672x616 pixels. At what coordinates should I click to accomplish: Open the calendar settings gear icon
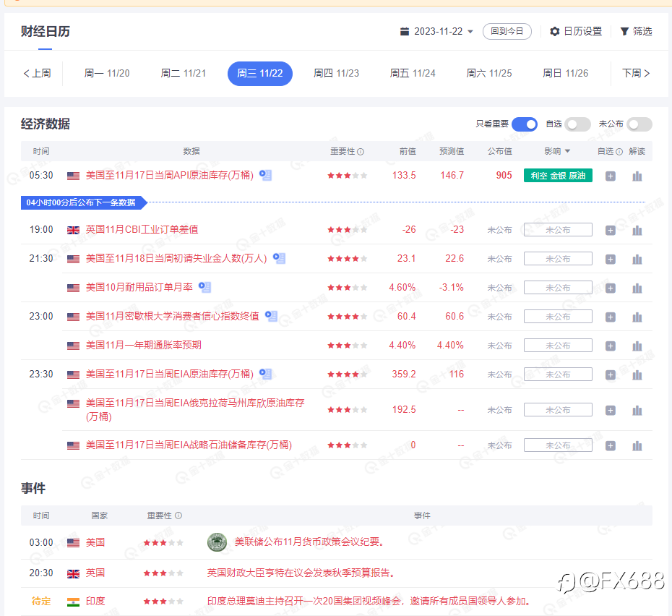click(554, 31)
